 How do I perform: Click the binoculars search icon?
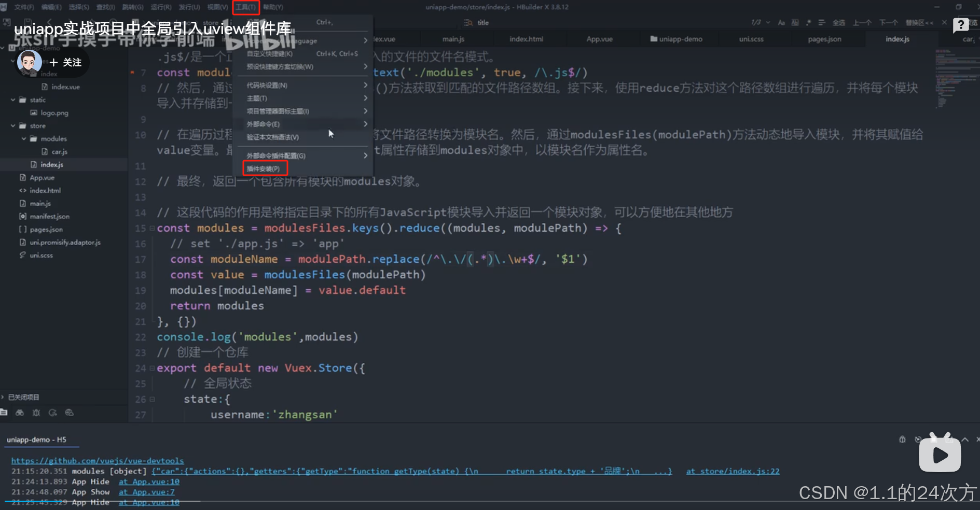(x=20, y=413)
